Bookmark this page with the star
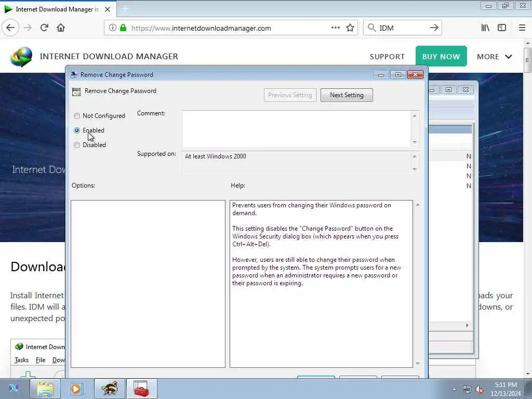Image resolution: width=532 pixels, height=399 pixels. click(350, 28)
